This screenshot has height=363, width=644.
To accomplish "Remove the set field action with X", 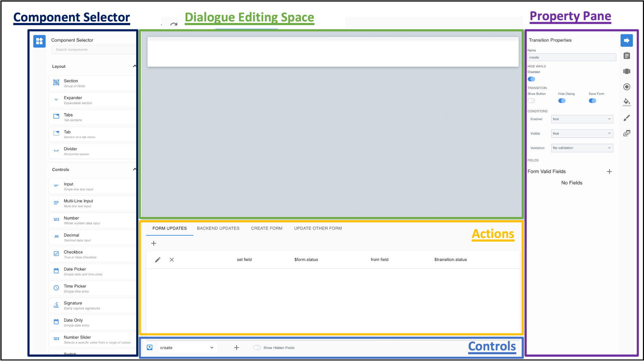I will point(172,260).
